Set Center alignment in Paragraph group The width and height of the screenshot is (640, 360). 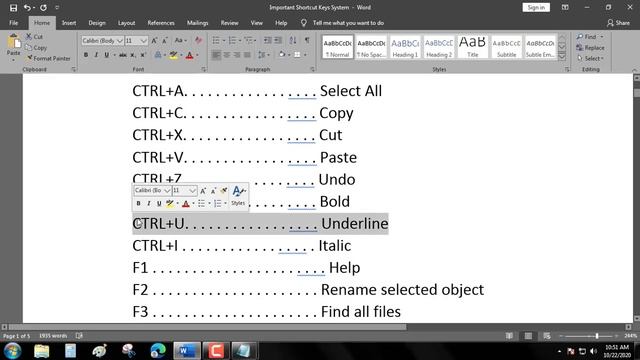click(x=227, y=55)
